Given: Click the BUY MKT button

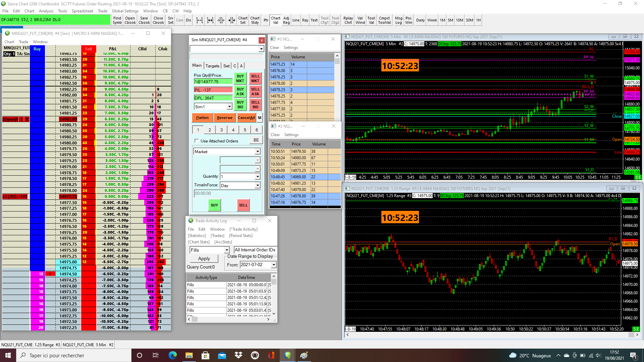Looking at the screenshot, I should click(x=240, y=78).
